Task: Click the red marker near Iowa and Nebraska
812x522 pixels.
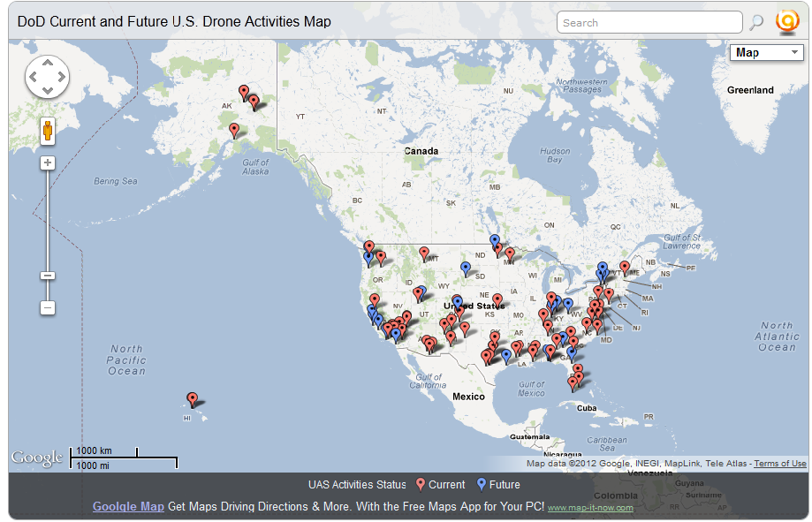Action: click(x=497, y=299)
